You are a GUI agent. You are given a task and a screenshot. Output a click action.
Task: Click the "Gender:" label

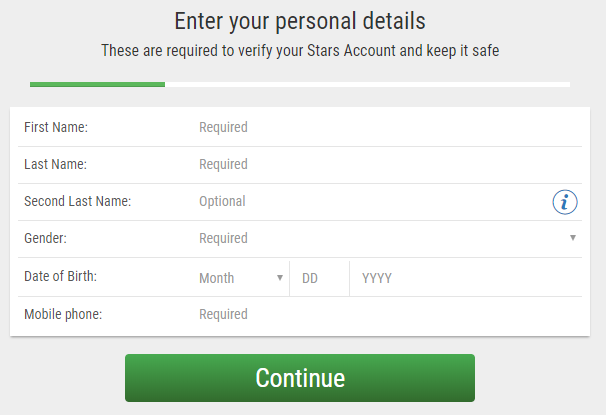click(x=46, y=239)
